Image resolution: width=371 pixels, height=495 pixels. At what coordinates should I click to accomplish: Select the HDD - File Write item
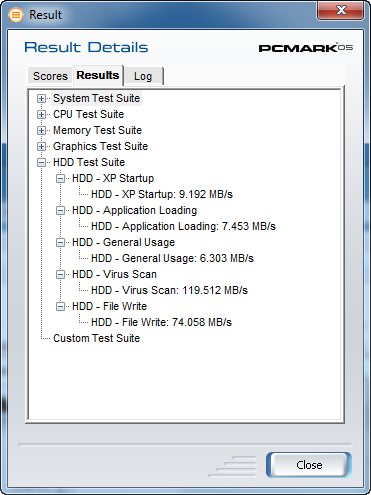[109, 306]
